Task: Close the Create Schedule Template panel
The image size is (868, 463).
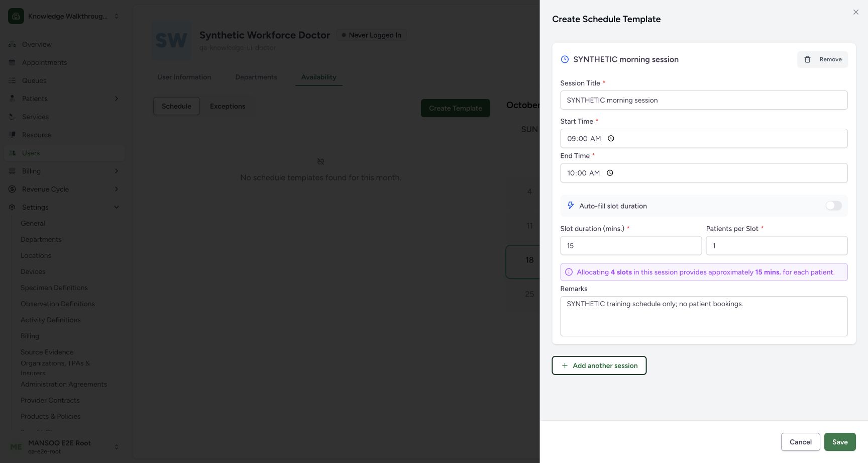Action: click(856, 12)
